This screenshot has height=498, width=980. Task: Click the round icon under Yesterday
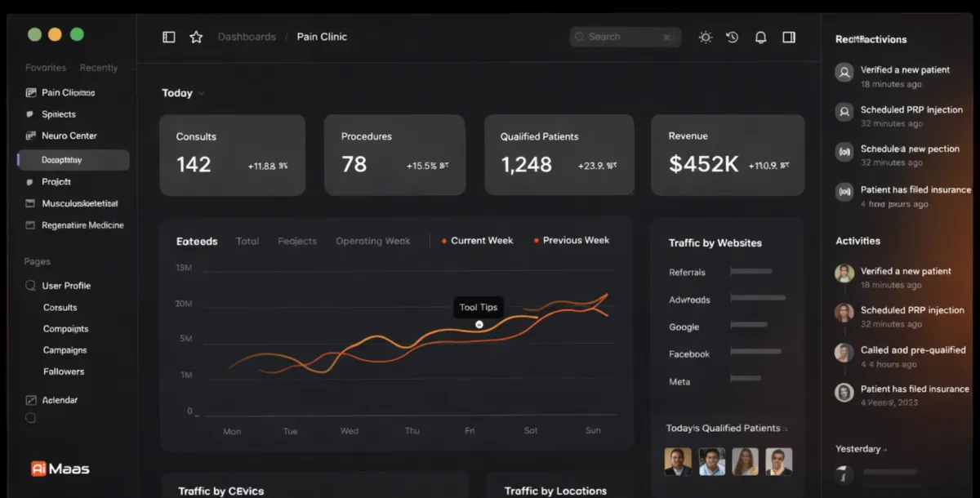pyautogui.click(x=844, y=474)
